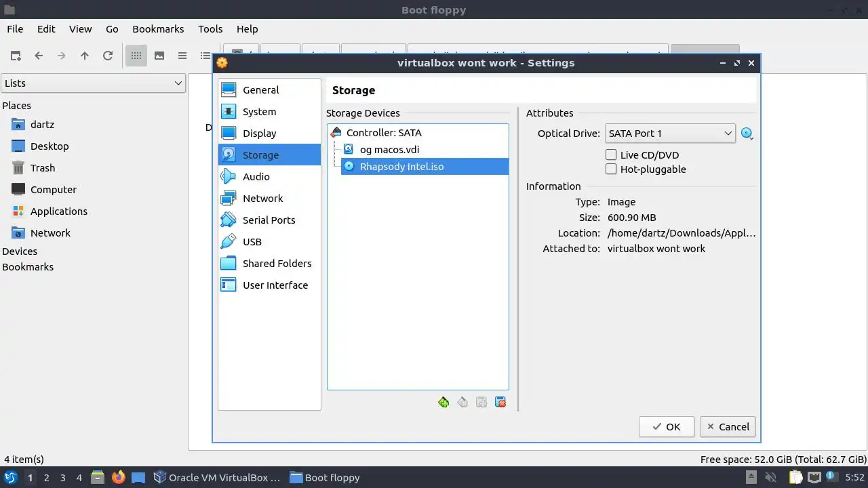Click the show desktop icon in taskbar
The image size is (868, 488).
pyautogui.click(x=138, y=477)
